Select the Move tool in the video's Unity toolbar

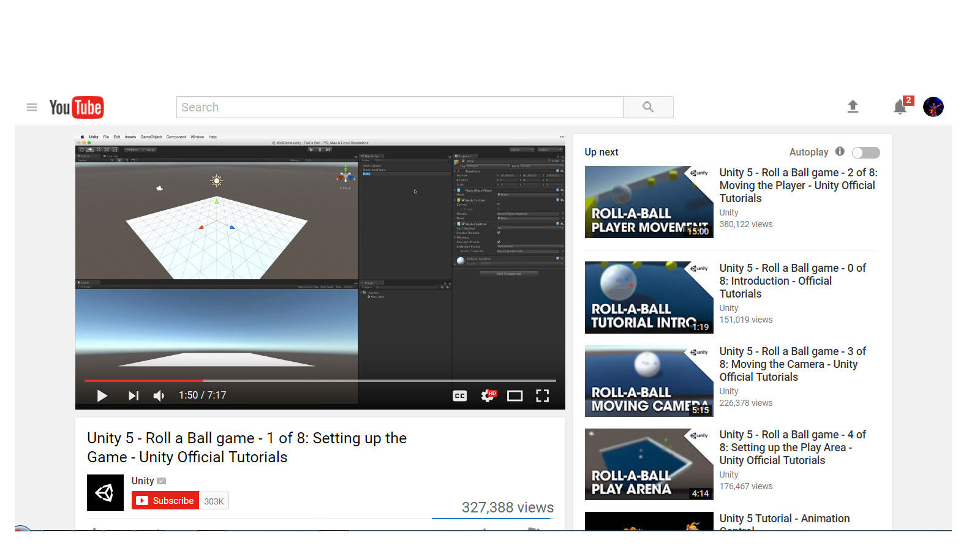click(x=90, y=149)
